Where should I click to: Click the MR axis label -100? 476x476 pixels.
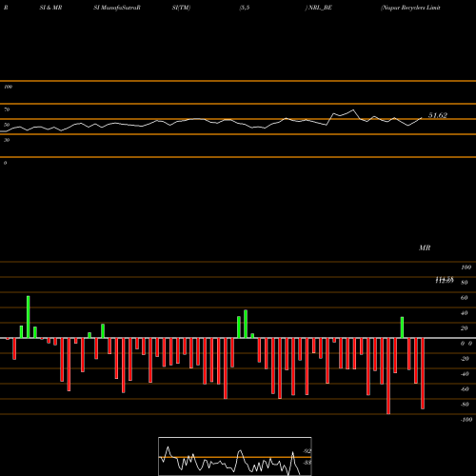(x=466, y=420)
